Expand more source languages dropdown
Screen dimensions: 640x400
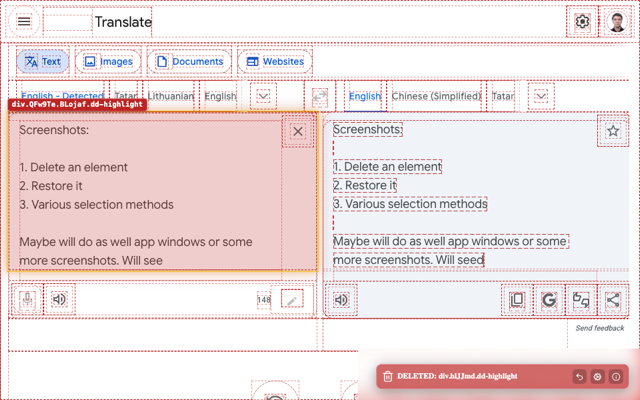pos(263,97)
